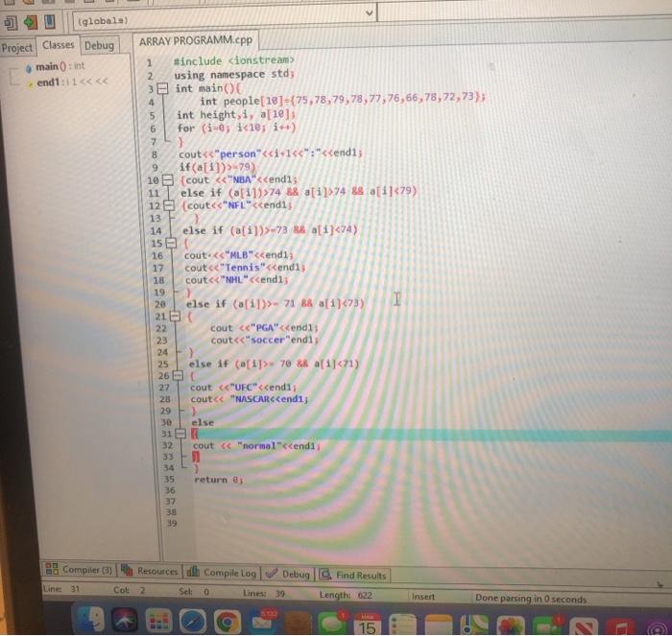The height and width of the screenshot is (636, 672).
Task: Click the Compiler tab grid icon
Action: pos(52,568)
